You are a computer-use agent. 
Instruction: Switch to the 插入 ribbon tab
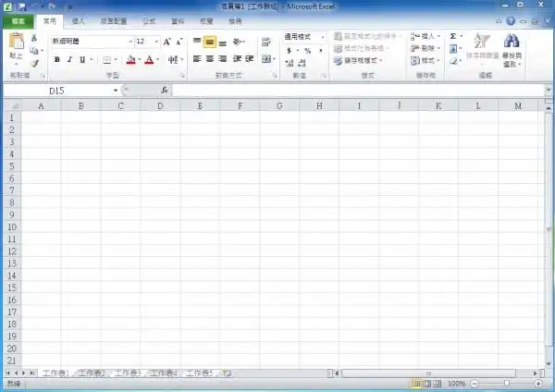80,19
